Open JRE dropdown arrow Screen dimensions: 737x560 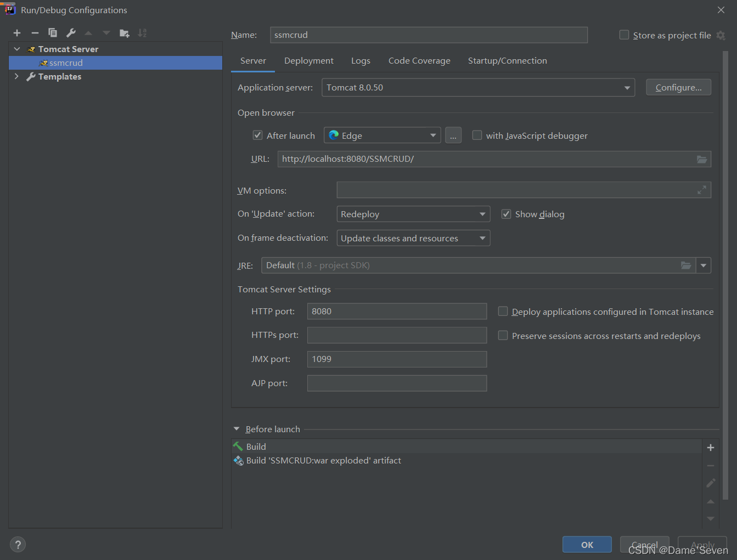pos(704,265)
